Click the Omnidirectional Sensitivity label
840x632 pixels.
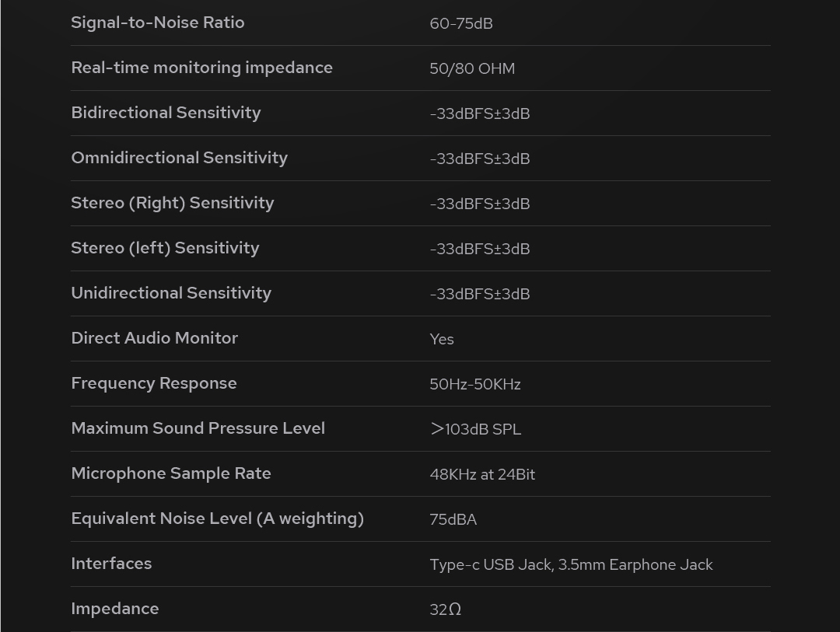(179, 158)
